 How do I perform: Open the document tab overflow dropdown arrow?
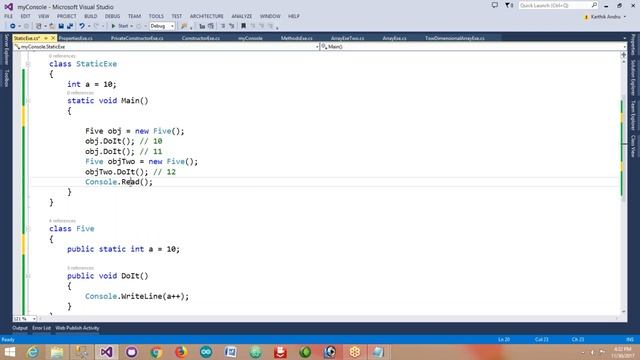point(624,38)
